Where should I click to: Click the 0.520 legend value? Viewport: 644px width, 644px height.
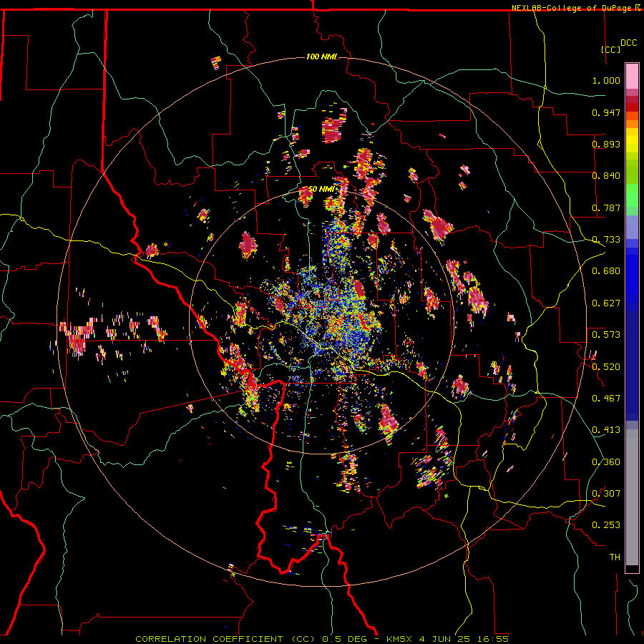pyautogui.click(x=606, y=367)
